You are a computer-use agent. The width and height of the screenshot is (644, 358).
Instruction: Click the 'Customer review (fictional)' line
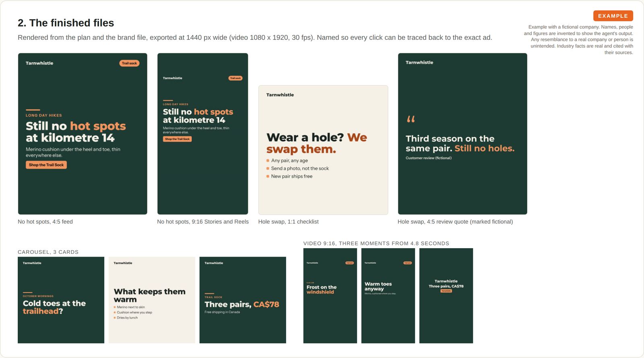429,158
